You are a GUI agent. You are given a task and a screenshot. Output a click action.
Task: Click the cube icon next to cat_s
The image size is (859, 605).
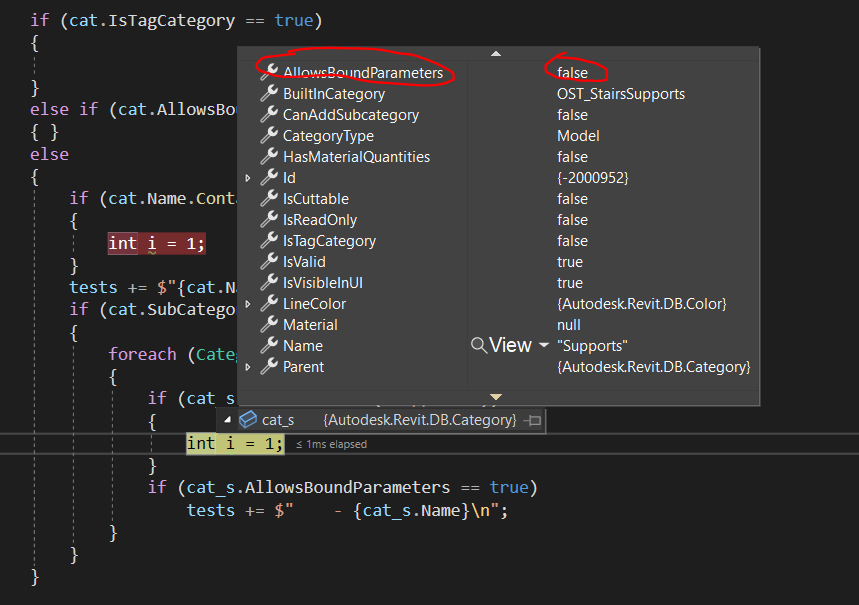248,420
